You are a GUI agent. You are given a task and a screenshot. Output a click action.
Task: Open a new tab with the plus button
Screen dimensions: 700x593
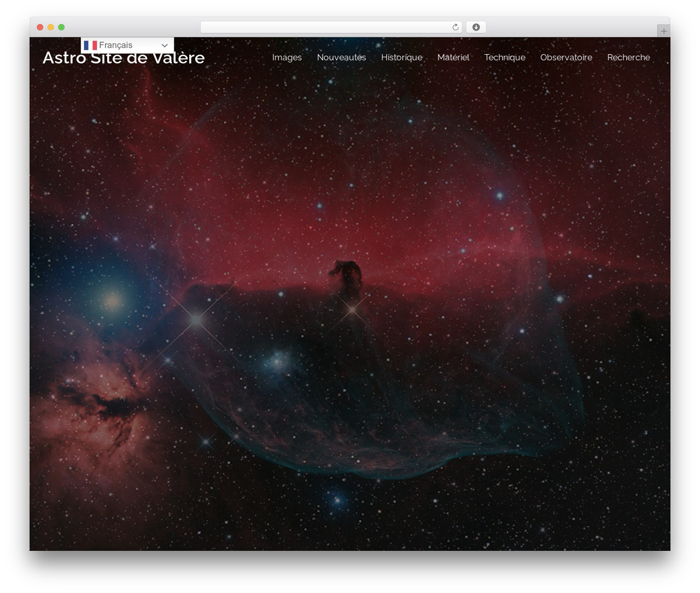663,31
